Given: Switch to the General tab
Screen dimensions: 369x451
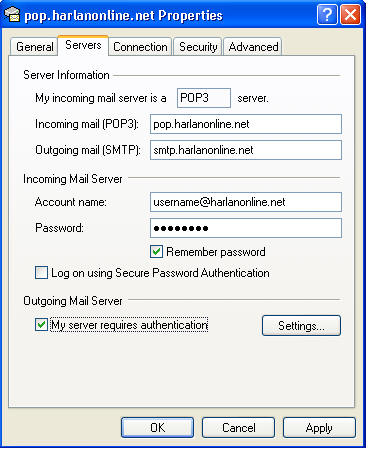Looking at the screenshot, I should coord(35,47).
